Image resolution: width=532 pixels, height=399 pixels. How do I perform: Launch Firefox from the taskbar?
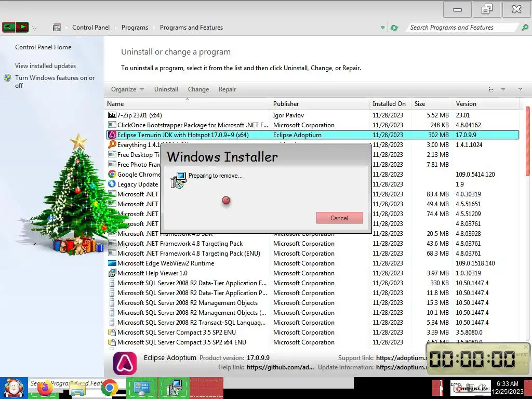pos(45,389)
